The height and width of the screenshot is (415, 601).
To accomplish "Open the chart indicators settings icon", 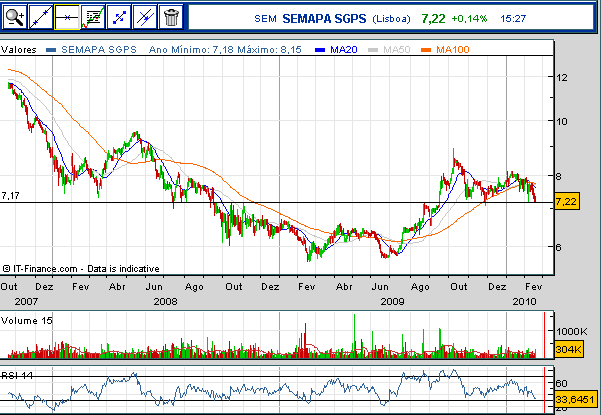I will pyautogui.click(x=93, y=17).
